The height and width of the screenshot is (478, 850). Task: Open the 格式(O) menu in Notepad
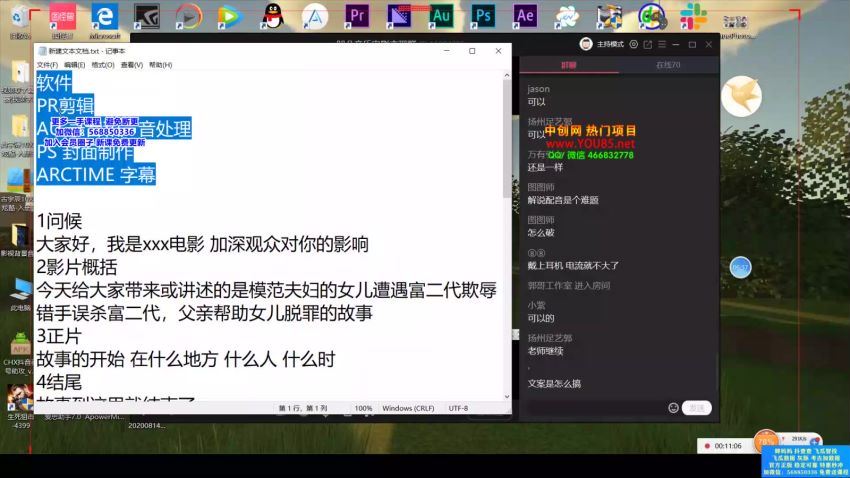point(103,65)
